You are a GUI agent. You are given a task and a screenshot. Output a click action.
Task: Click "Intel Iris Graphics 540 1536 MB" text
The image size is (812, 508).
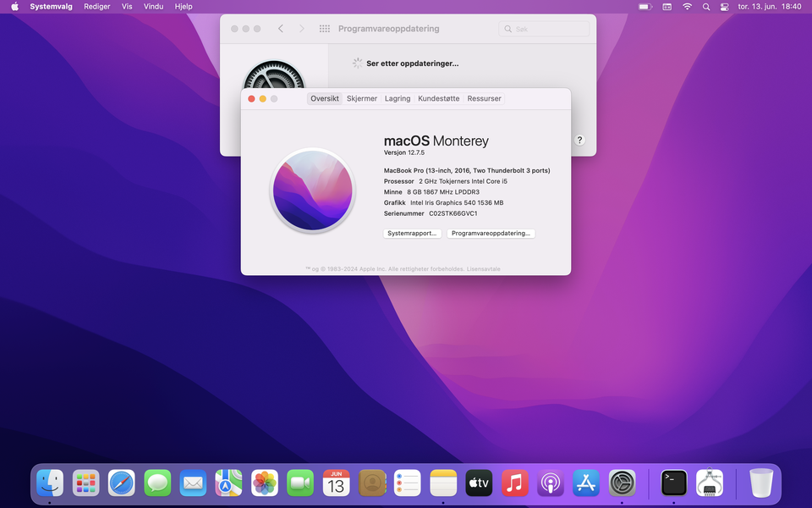pos(457,202)
